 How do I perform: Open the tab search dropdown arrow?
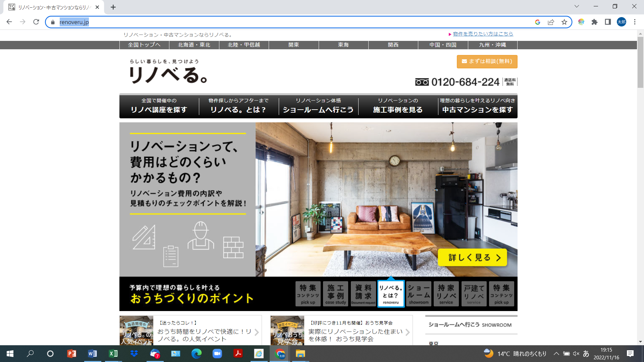click(576, 6)
